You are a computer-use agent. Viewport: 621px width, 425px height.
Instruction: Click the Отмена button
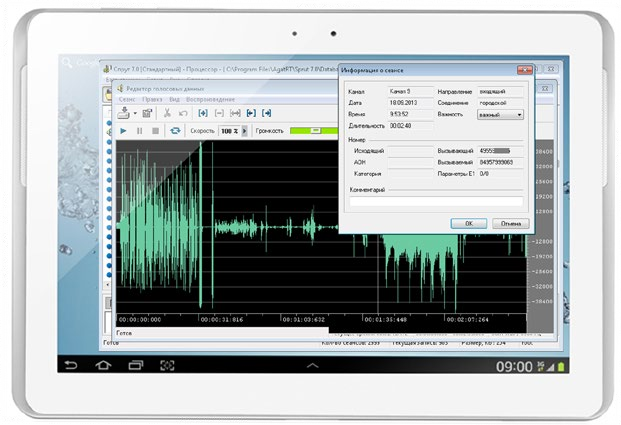pyautogui.click(x=510, y=224)
